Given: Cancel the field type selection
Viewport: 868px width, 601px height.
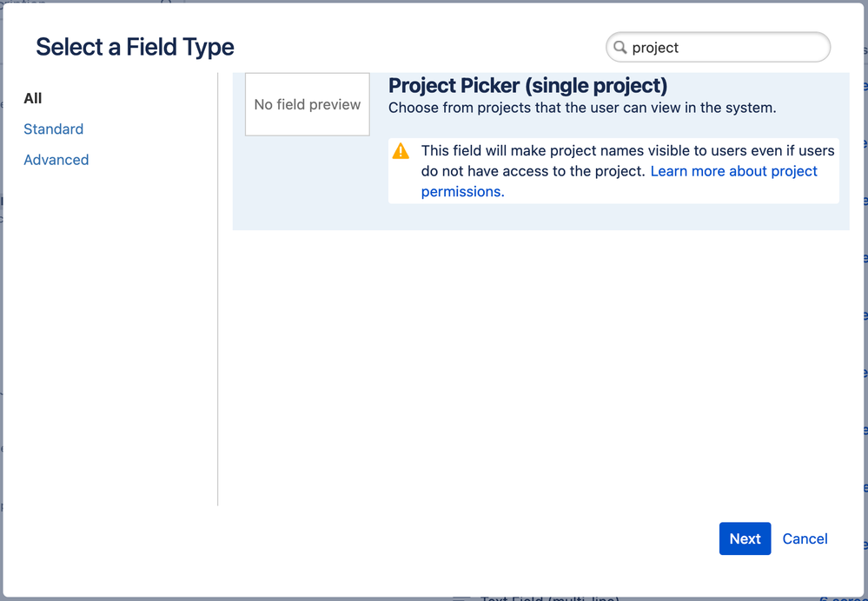Looking at the screenshot, I should [x=804, y=538].
